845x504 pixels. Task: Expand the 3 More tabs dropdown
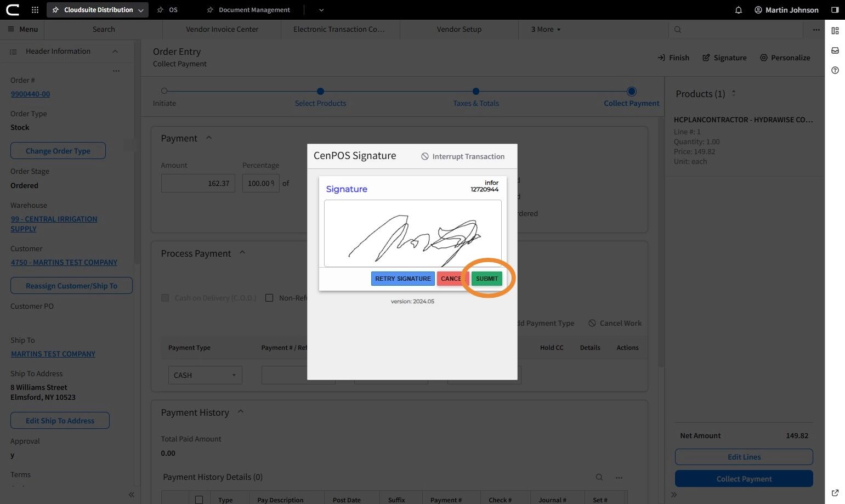point(546,30)
